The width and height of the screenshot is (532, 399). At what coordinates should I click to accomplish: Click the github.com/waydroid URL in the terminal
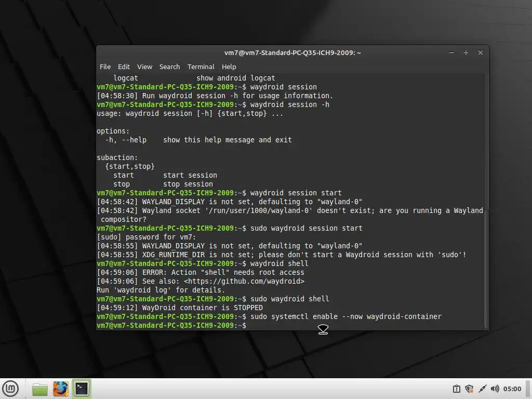244,281
